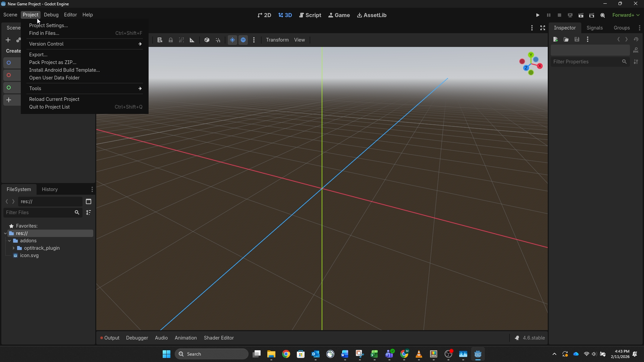The image size is (644, 362).
Task: Expand the viewport to fullscreen
Action: [542, 28]
